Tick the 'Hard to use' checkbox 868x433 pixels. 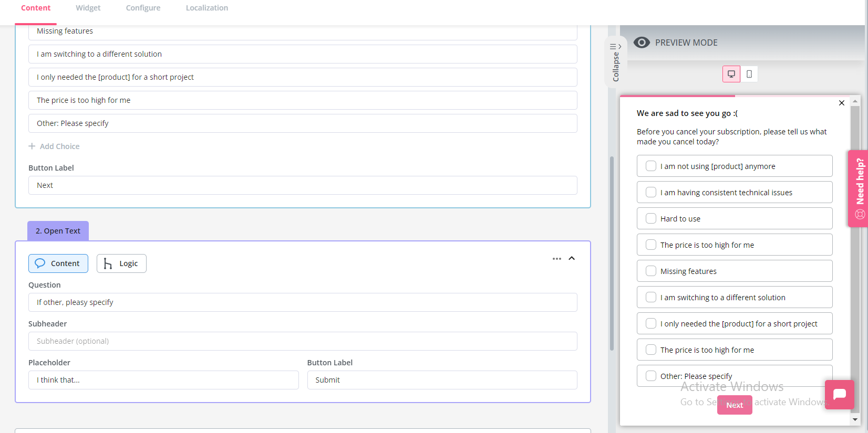[650, 219]
